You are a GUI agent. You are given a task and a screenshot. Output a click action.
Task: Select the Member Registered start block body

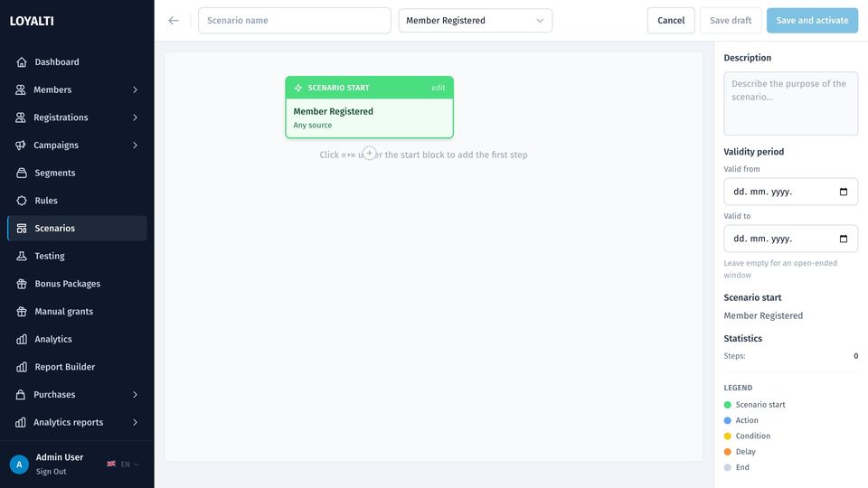(369, 117)
